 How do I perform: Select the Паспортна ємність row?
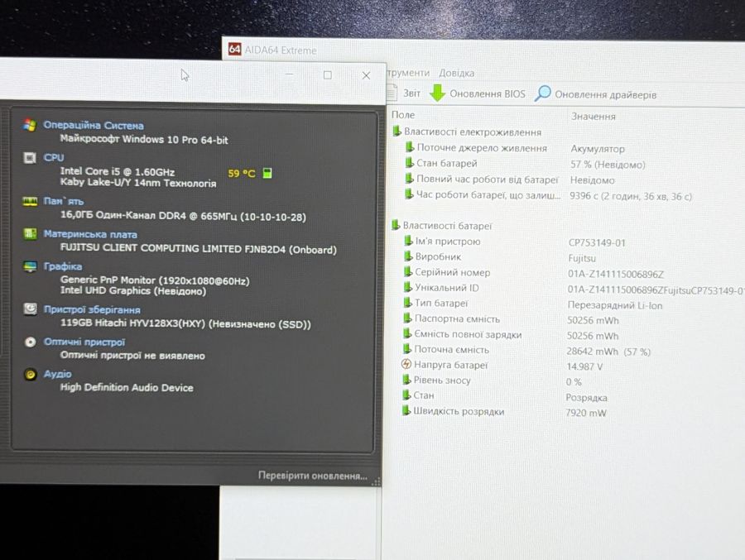tap(511, 319)
